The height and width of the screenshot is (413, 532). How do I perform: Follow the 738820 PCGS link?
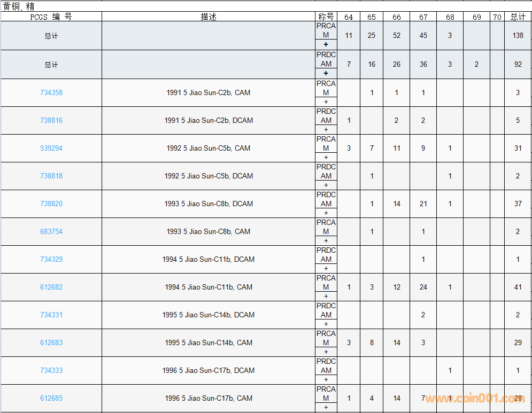(x=51, y=204)
